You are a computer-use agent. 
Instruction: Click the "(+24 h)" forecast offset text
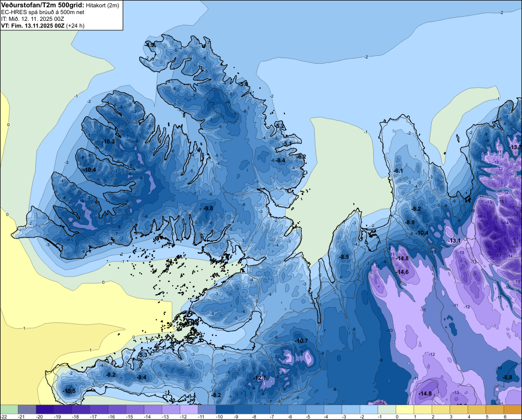(x=75, y=26)
